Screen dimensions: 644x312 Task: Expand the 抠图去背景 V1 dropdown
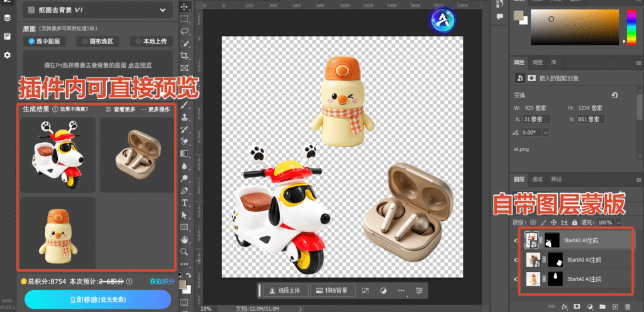pyautogui.click(x=163, y=10)
